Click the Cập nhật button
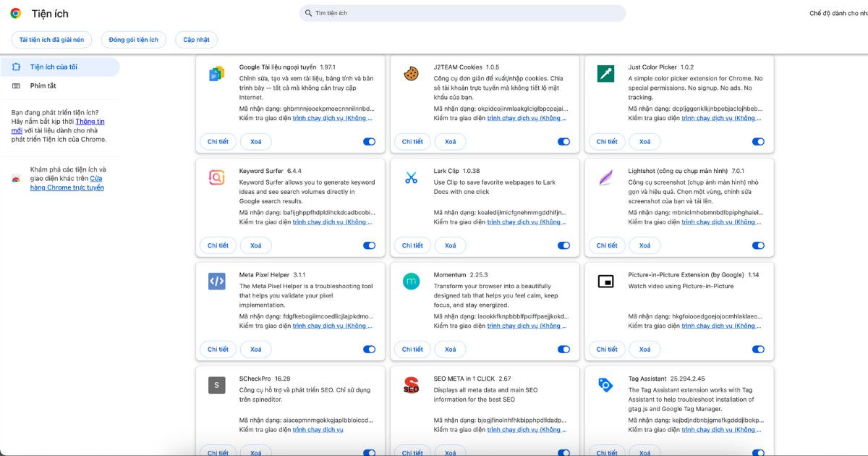Viewport: 868px width, 456px height. pos(196,39)
